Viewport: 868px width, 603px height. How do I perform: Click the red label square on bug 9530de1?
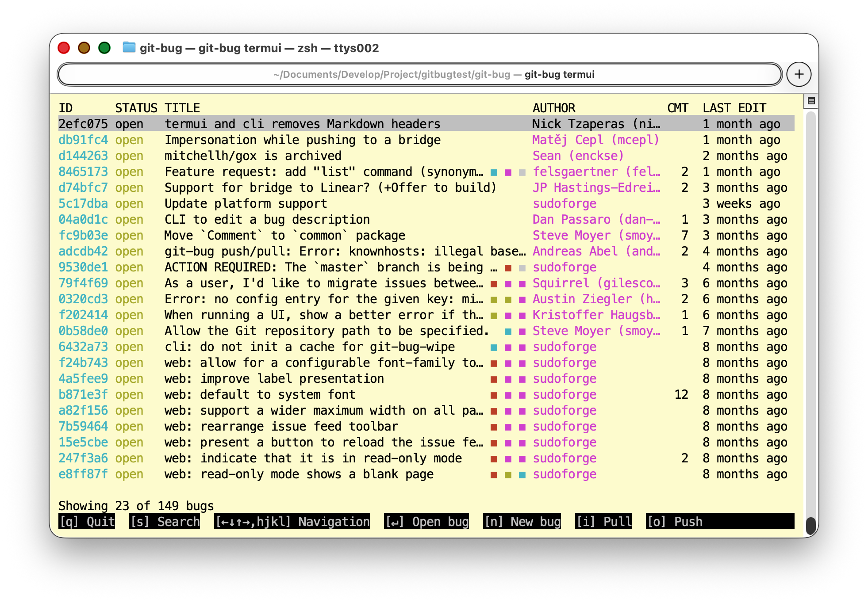[x=508, y=268]
